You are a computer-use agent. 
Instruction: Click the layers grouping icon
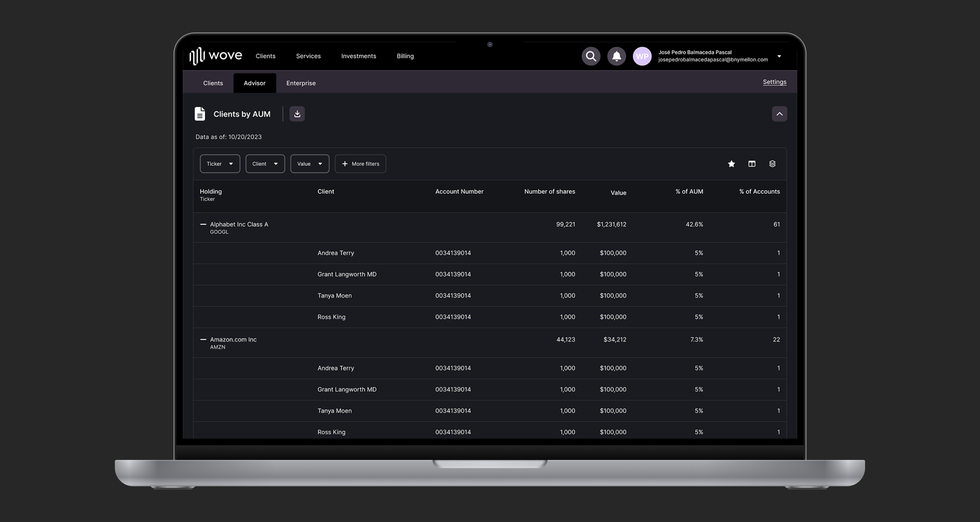point(772,164)
